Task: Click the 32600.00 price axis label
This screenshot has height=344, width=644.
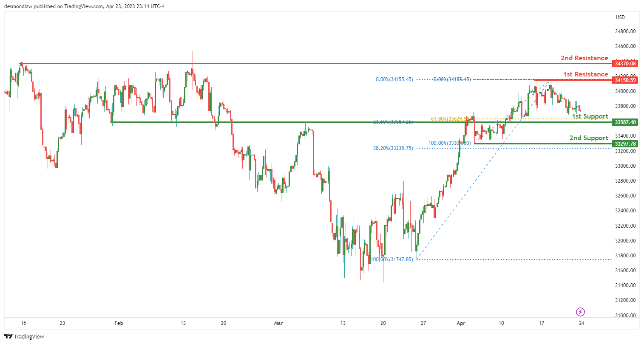Action: pyautogui.click(x=625, y=196)
